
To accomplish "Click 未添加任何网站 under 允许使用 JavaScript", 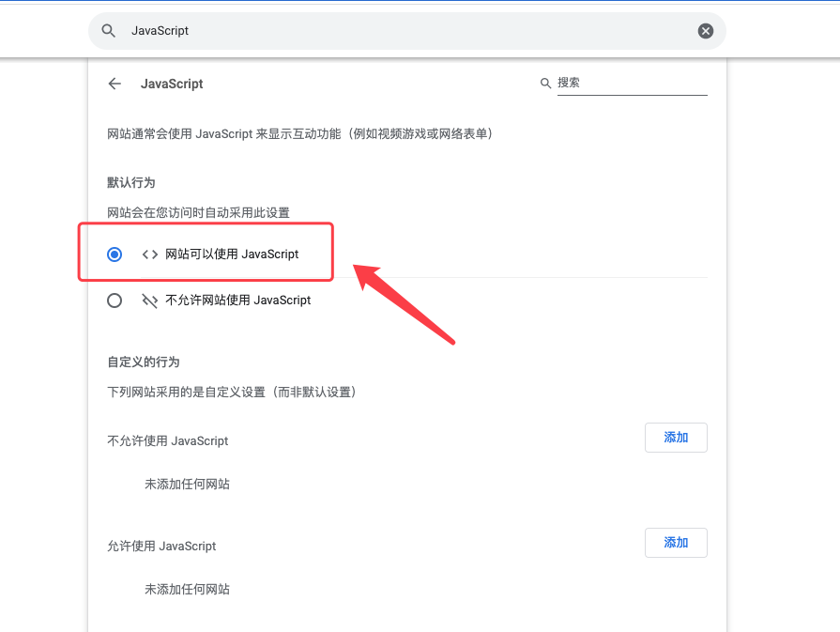I will (187, 589).
